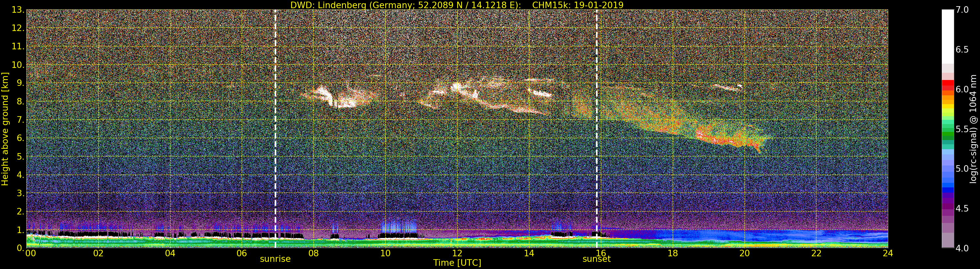This screenshot has height=269, width=980.
Task: Click the x-axis tick label '06'
Action: 242,253
